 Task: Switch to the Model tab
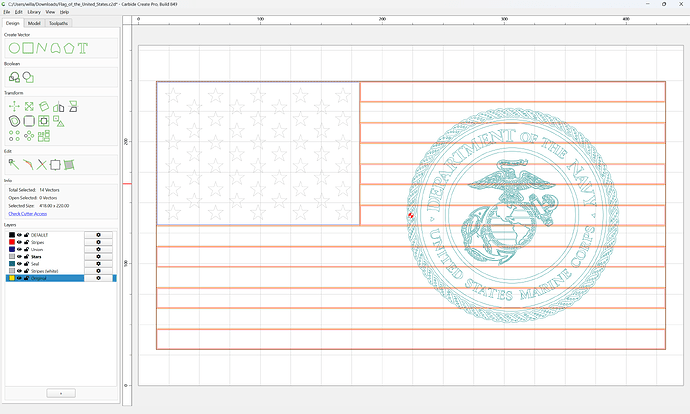34,23
